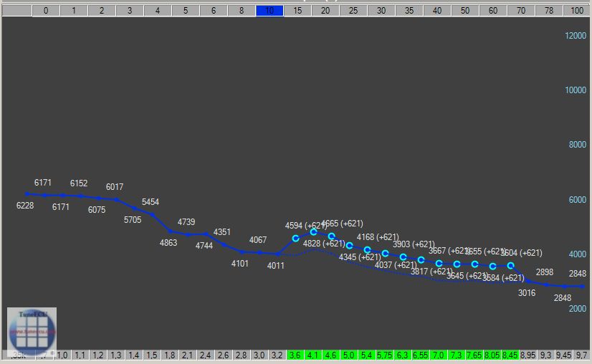This screenshot has height=364, width=592.
Task: Select the cyan point labeled 4594 (+621)
Action: coord(295,238)
